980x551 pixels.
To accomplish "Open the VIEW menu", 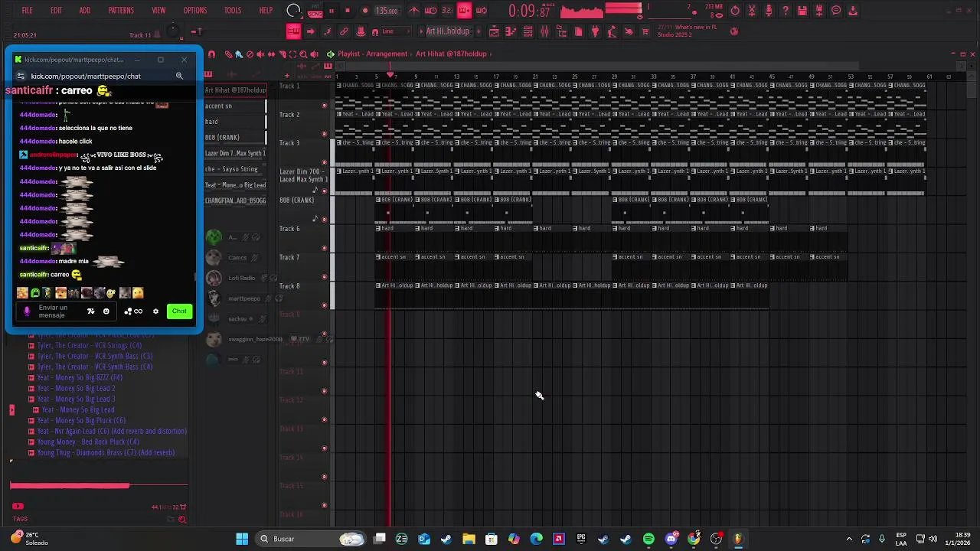I will tap(158, 11).
